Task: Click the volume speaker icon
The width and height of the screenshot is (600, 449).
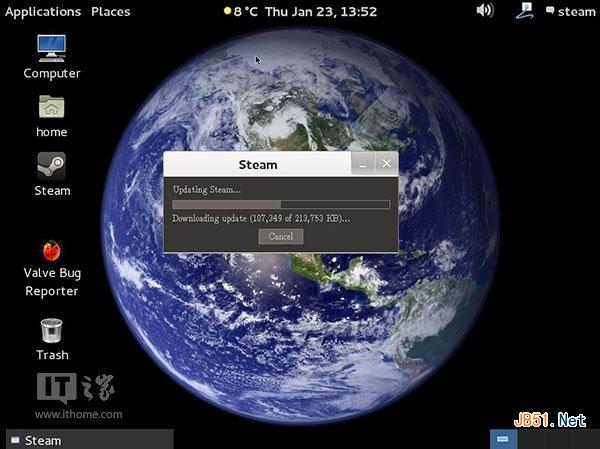Action: [x=485, y=11]
